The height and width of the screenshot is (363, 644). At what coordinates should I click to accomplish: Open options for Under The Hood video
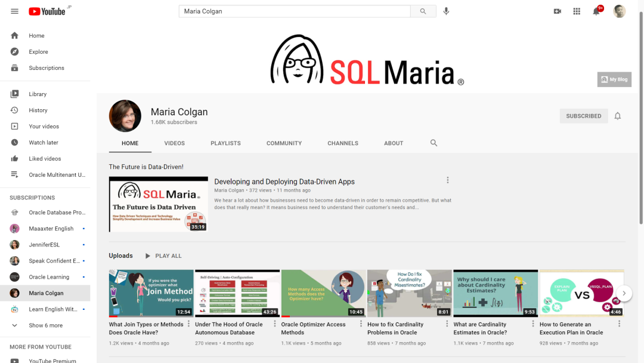point(275,324)
